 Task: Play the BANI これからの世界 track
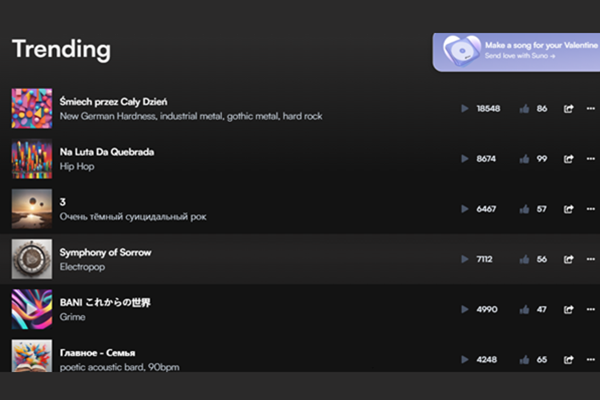coord(464,309)
